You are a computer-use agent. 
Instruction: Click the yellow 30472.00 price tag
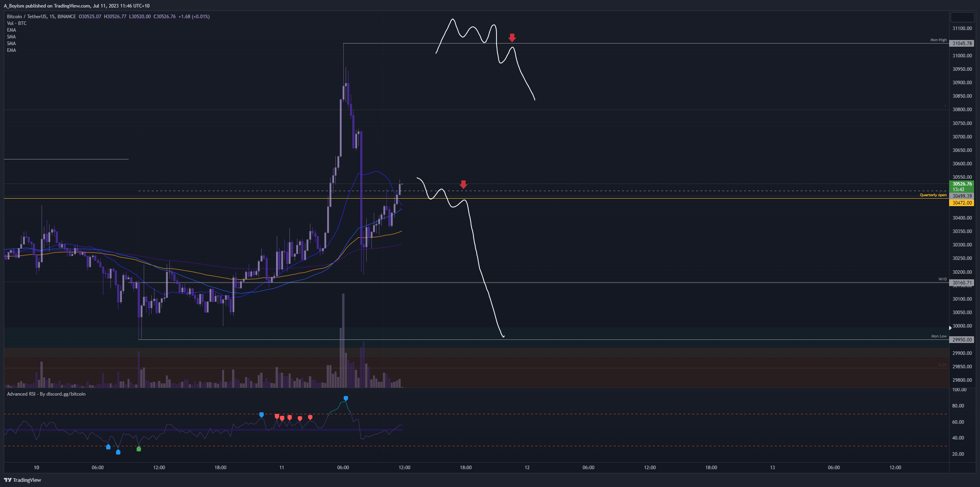point(962,203)
